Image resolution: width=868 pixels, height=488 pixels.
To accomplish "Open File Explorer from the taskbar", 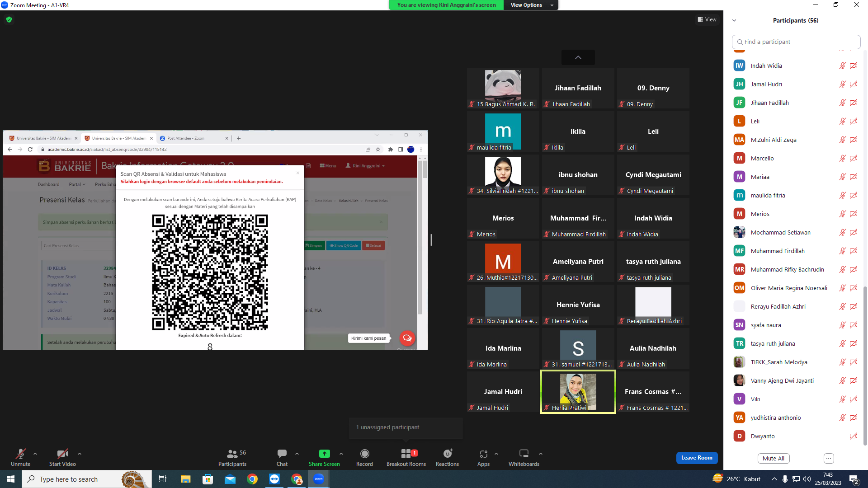I will 185,479.
